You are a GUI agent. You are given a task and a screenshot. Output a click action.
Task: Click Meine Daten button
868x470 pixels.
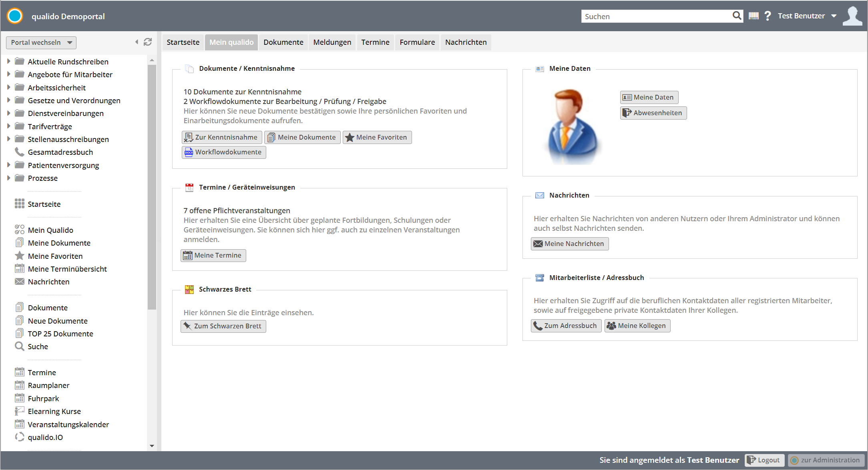(649, 97)
